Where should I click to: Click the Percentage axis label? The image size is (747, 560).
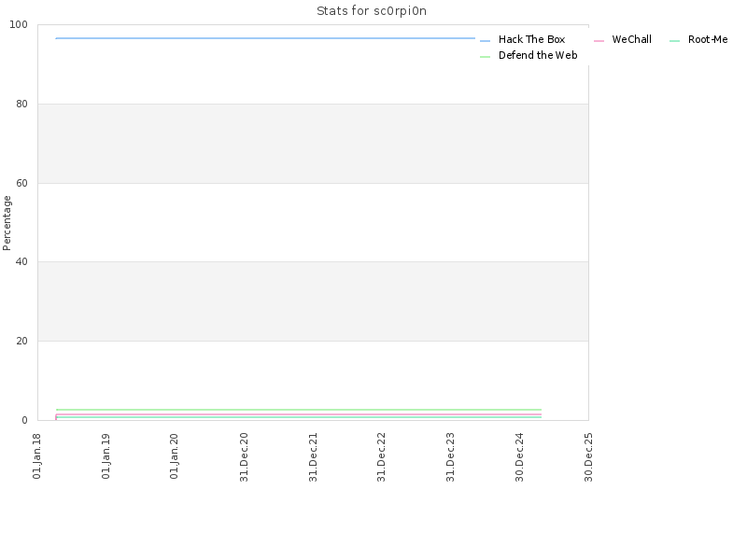[7, 223]
